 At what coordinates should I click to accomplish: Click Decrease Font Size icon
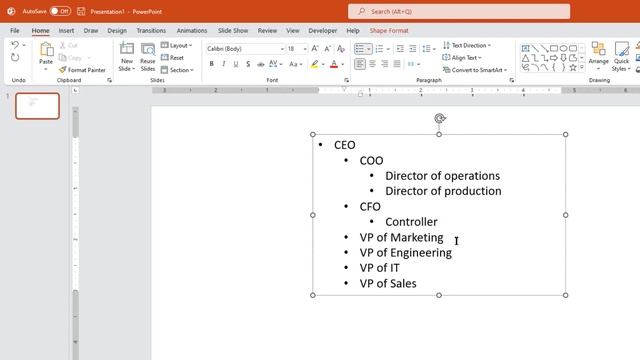coord(327,49)
